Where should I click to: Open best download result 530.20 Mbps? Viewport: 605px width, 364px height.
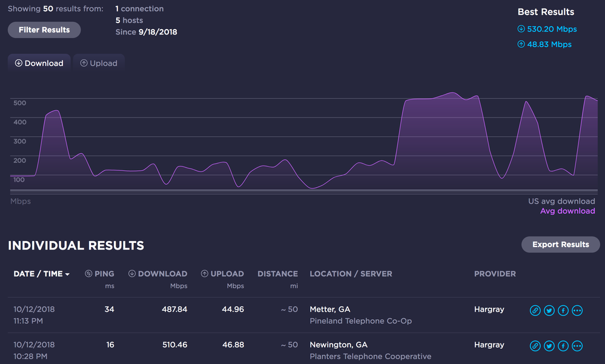547,29
